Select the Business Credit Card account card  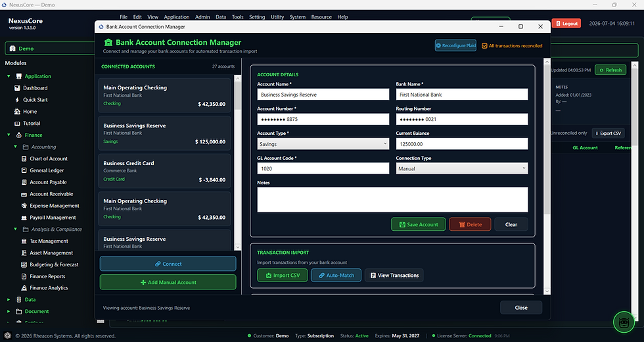click(164, 171)
